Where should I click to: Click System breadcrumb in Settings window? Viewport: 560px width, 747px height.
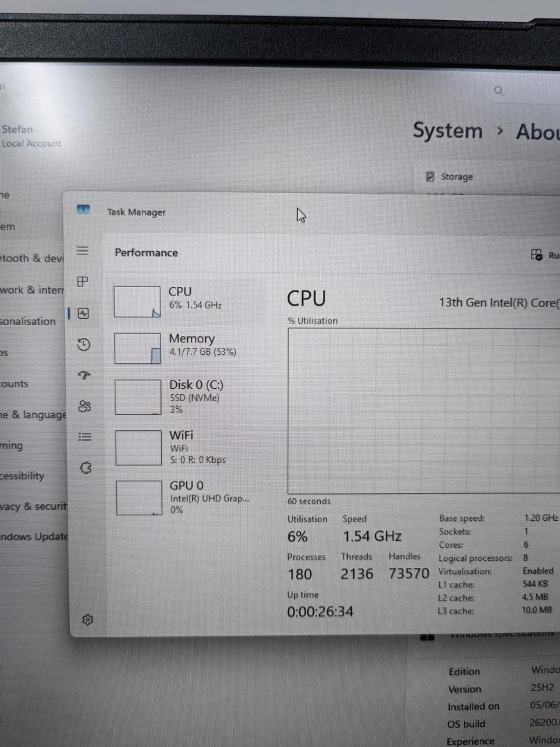click(x=447, y=131)
